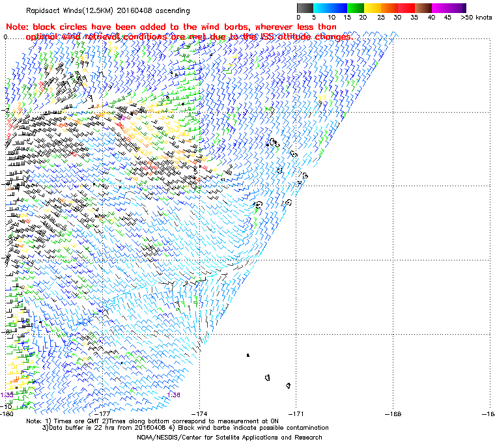Click the -180 longitude axis label
This screenshot has width=495, height=448.
(x=7, y=413)
